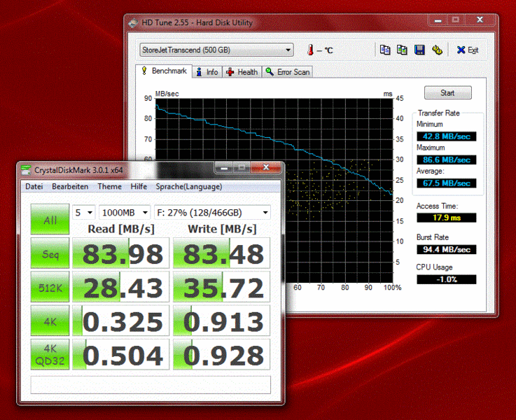Click the empty comment field in CrystalDiskMark
This screenshot has width=516, height=420.
(151, 385)
